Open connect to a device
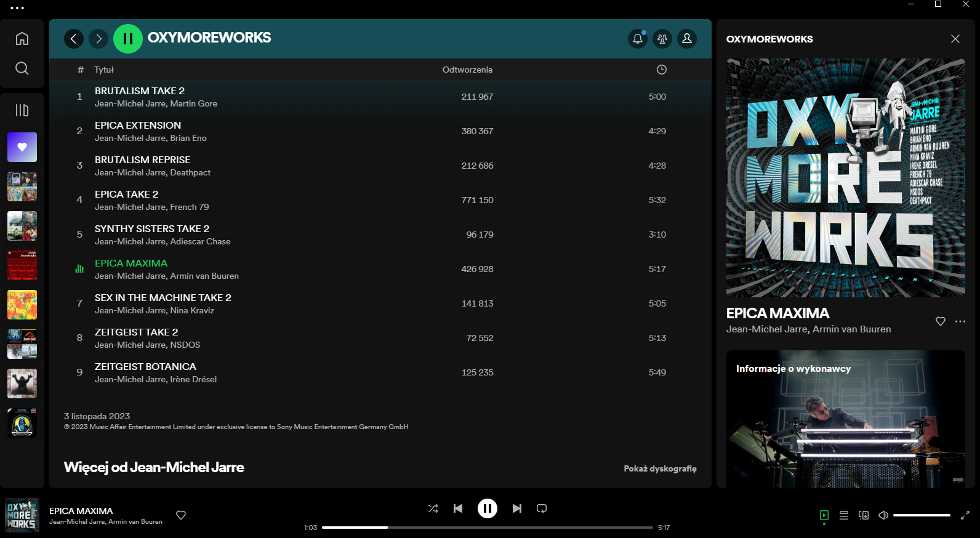 (864, 515)
